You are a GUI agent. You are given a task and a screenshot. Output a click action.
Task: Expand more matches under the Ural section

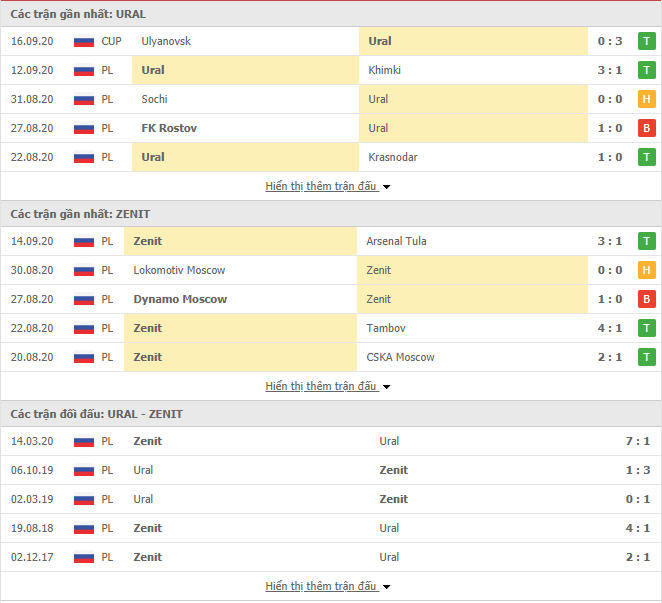[328, 186]
